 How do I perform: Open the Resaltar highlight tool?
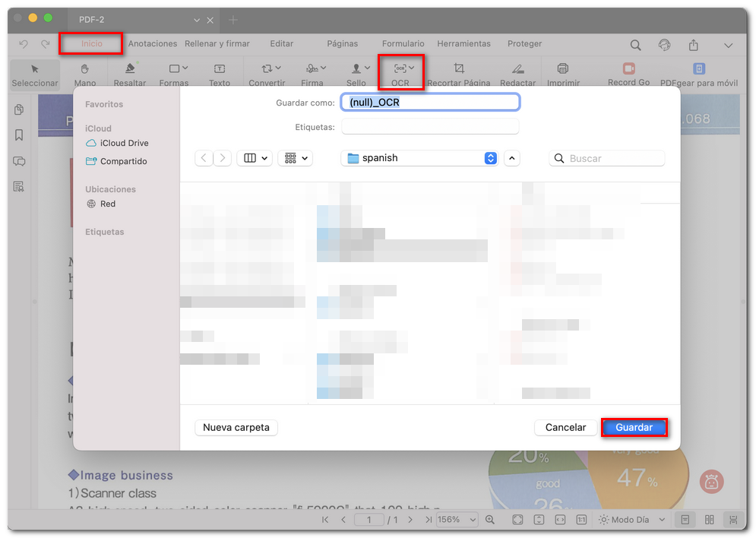coord(129,72)
